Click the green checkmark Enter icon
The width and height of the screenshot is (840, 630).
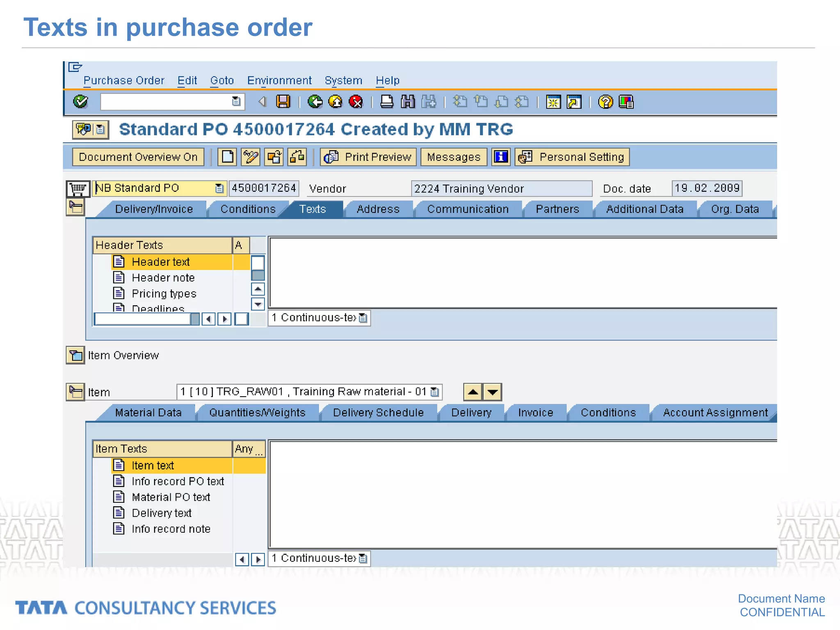click(x=80, y=102)
